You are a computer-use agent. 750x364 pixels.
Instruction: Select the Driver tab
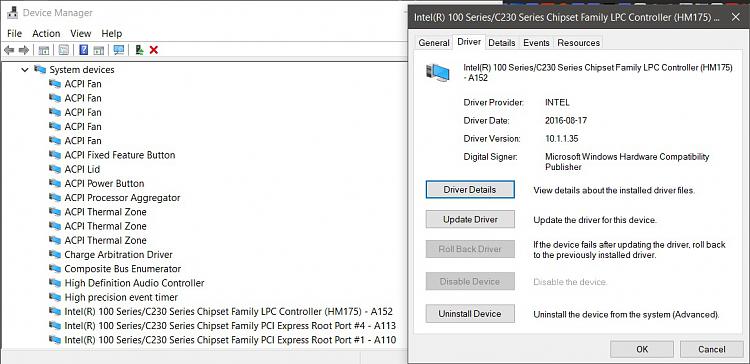(469, 42)
